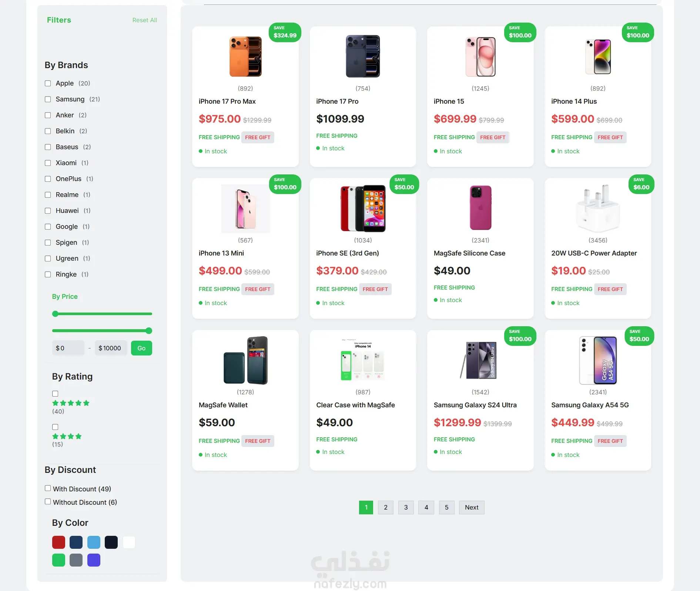Open the MagSafe Silicone Case product image
This screenshot has width=700, height=591.
click(480, 208)
